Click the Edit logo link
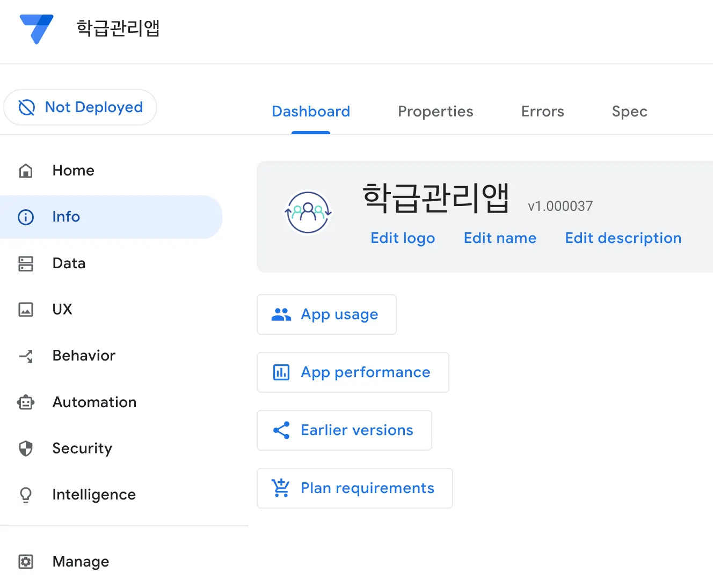Image resolution: width=713 pixels, height=588 pixels. pos(403,238)
